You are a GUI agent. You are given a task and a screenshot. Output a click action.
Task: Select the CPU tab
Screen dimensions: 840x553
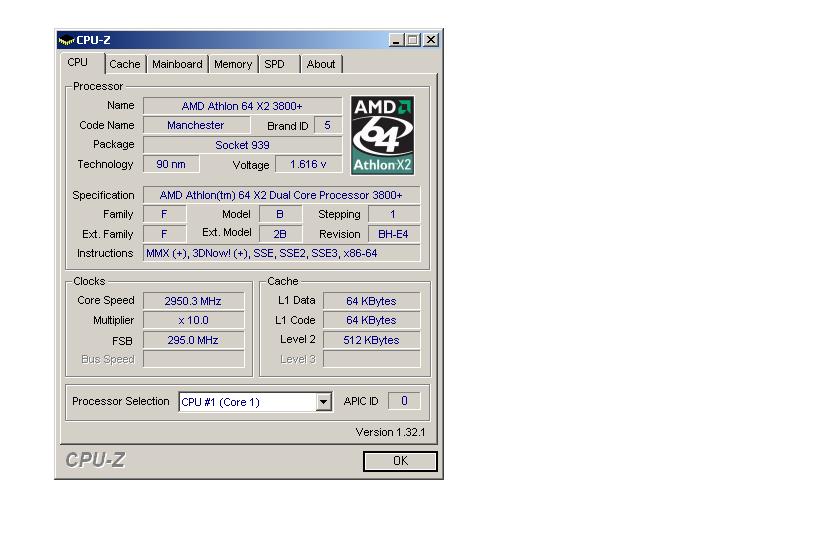pos(81,63)
